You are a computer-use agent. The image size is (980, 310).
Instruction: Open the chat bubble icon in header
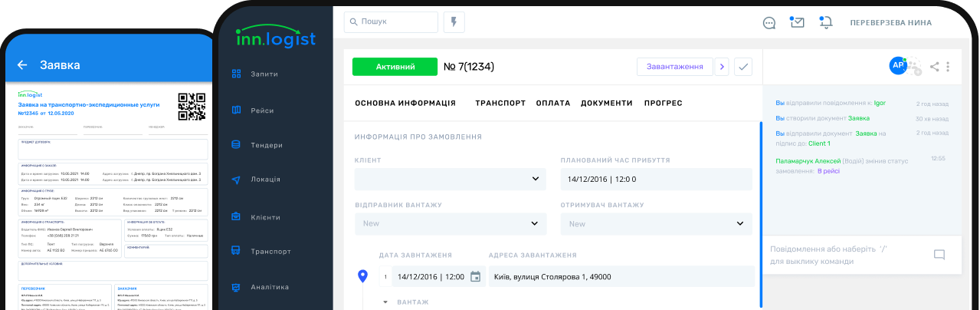point(769,23)
